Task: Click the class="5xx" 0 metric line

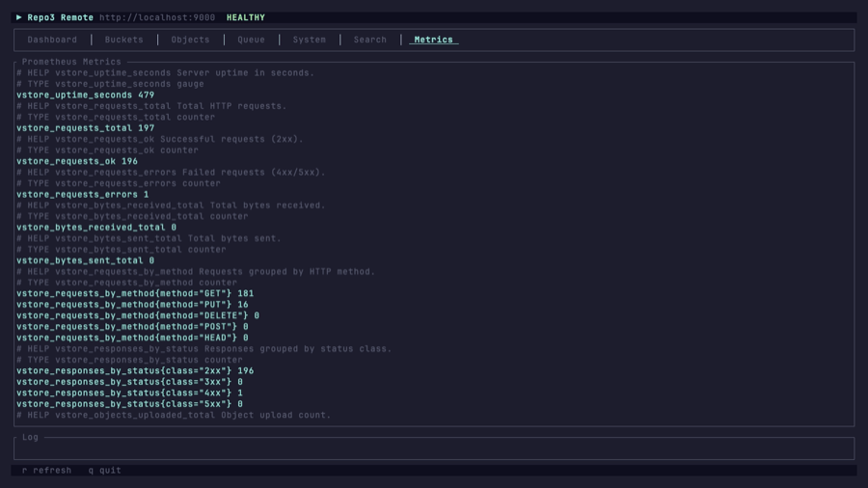Action: pos(129,404)
